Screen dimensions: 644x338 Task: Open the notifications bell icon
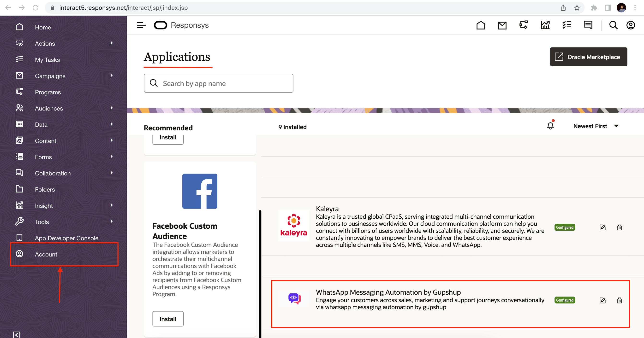550,126
